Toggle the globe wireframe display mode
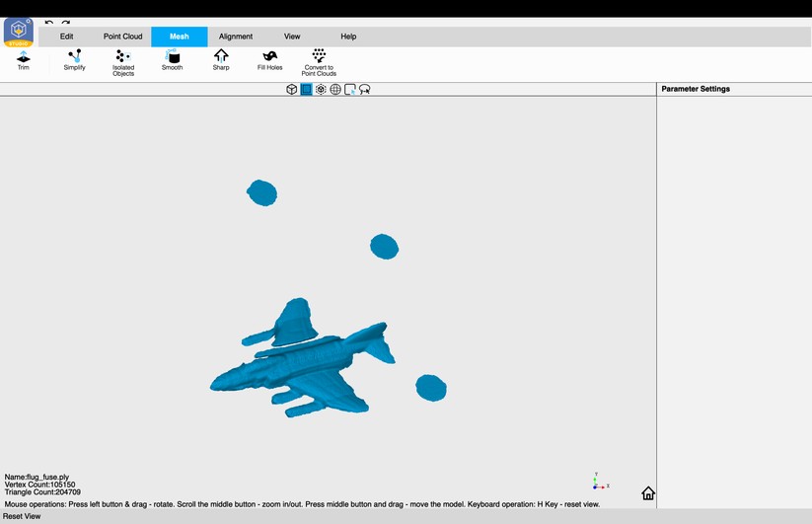 (335, 90)
